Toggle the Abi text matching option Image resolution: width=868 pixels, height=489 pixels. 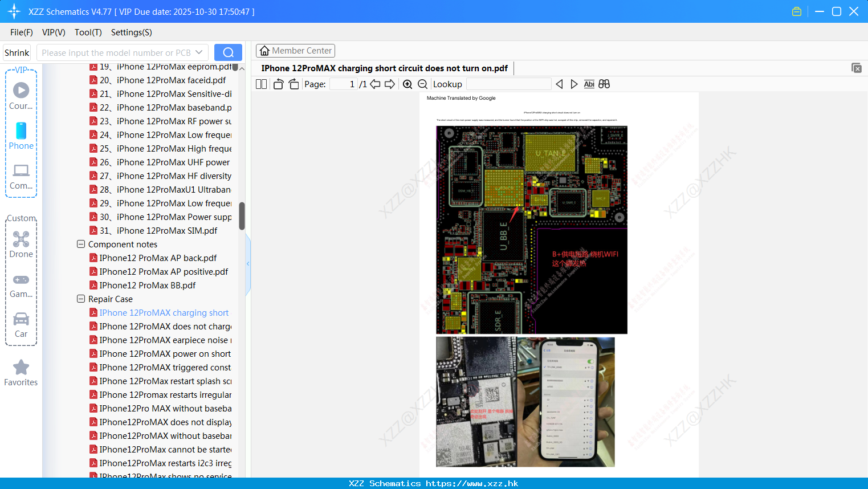coord(589,84)
